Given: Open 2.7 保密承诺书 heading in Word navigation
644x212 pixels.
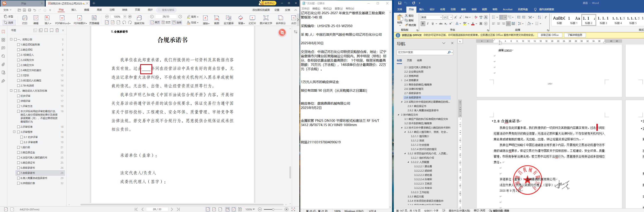Looking at the screenshot, I should (413, 93).
